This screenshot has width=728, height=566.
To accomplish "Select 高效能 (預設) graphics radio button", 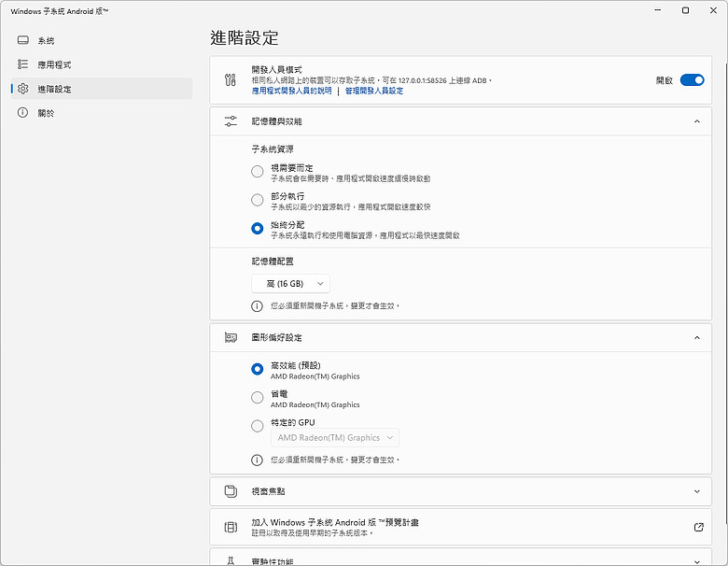I will pos(258,369).
